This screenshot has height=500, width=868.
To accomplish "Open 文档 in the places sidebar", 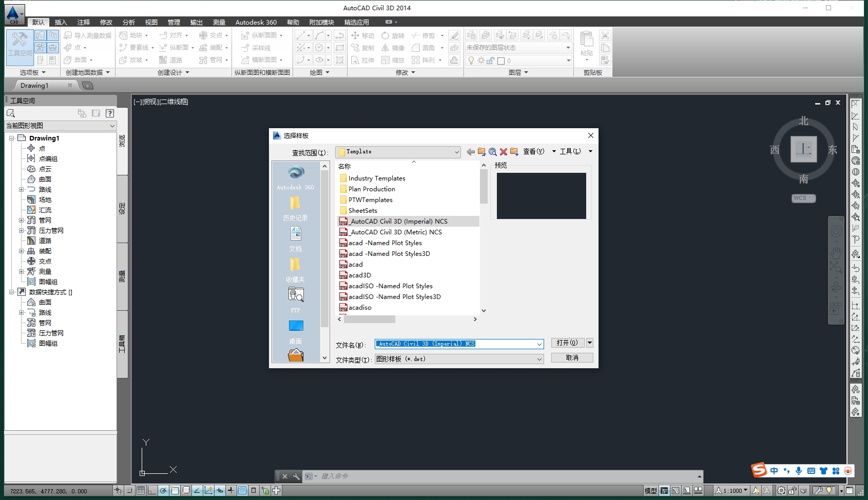I will (296, 239).
